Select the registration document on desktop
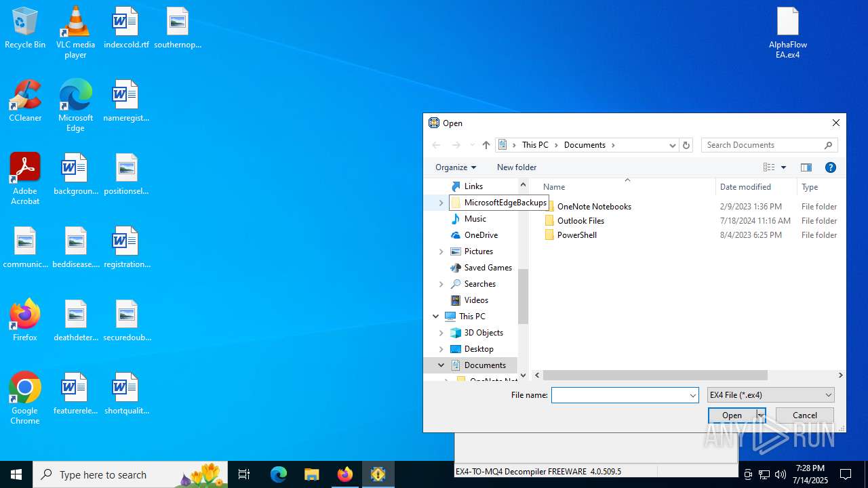Screen dimensions: 868x488 127,247
